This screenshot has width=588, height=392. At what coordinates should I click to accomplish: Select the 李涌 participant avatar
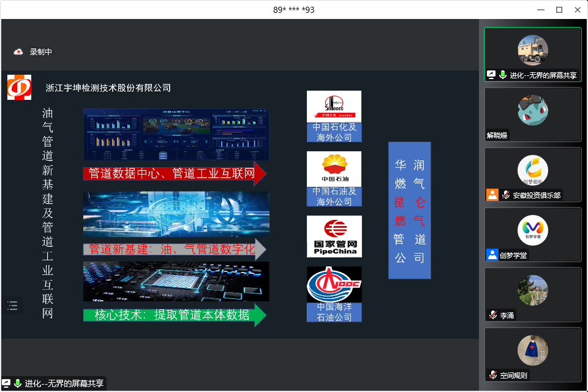(x=533, y=290)
